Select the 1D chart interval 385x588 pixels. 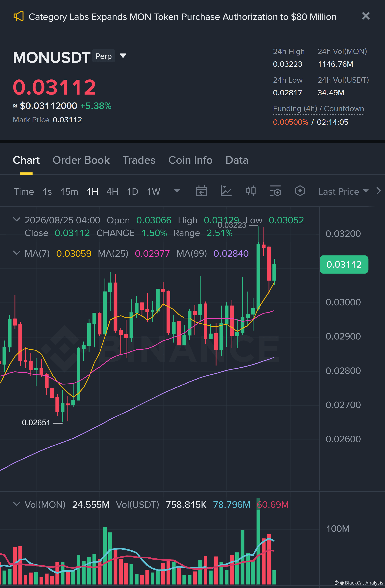tap(133, 191)
